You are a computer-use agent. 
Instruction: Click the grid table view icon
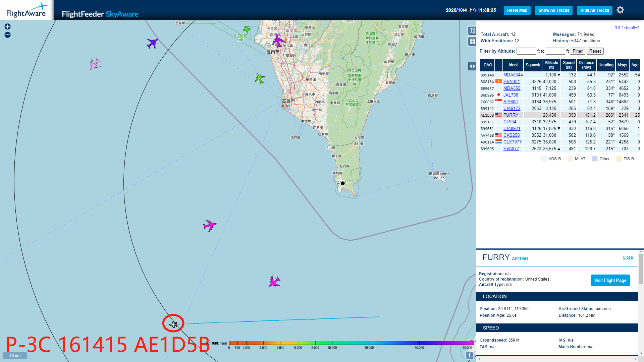(x=472, y=42)
